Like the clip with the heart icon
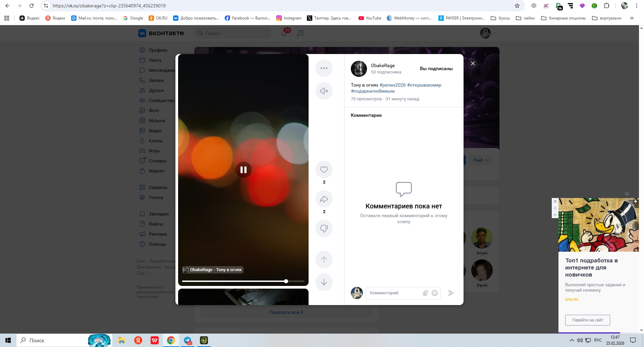This screenshot has height=347, width=644. 324,170
